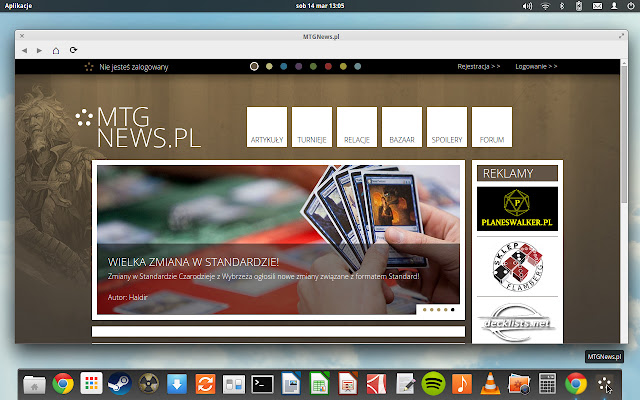The width and height of the screenshot is (640, 400).
Task: Open the RELACJE section tile
Action: [357, 127]
